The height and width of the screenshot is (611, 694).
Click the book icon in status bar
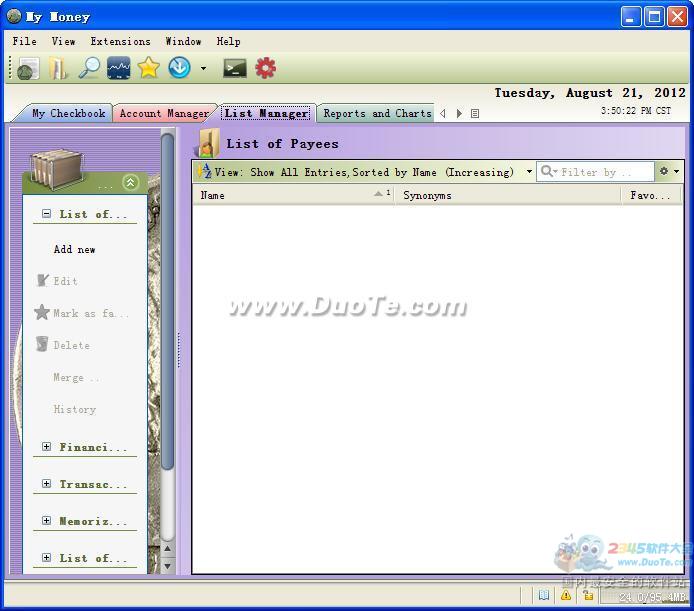point(544,595)
